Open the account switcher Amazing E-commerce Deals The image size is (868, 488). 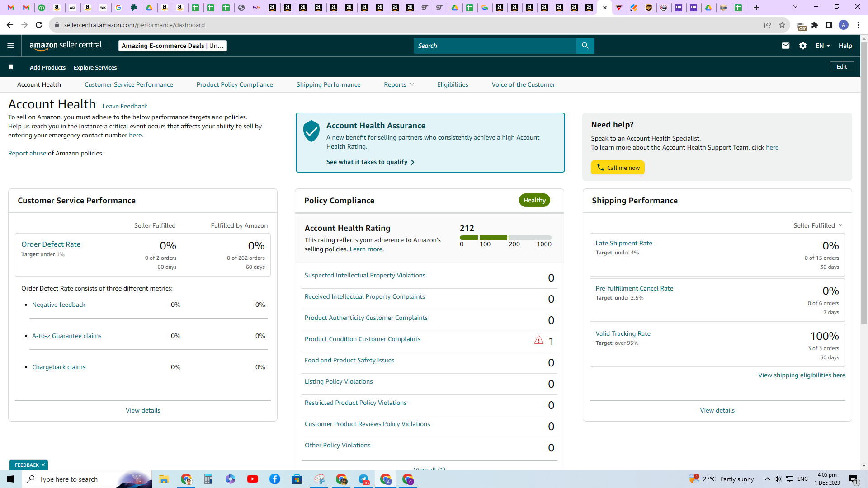(173, 46)
